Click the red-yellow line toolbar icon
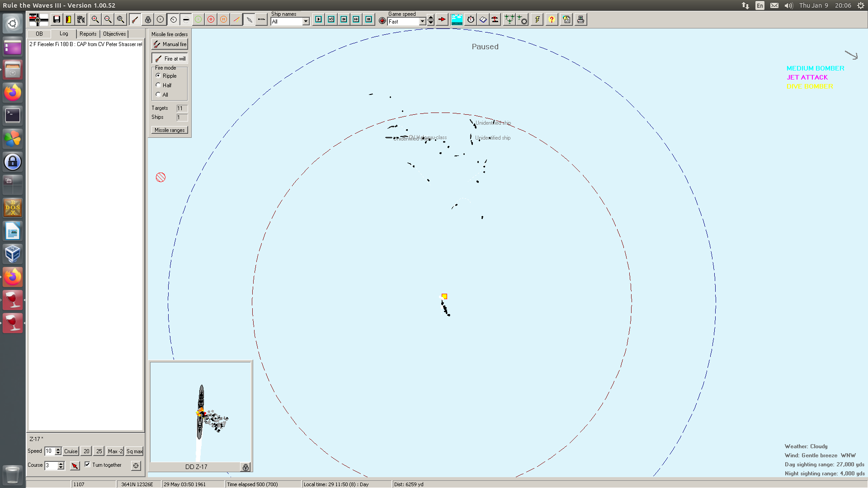This screenshot has height=488, width=868. point(236,19)
